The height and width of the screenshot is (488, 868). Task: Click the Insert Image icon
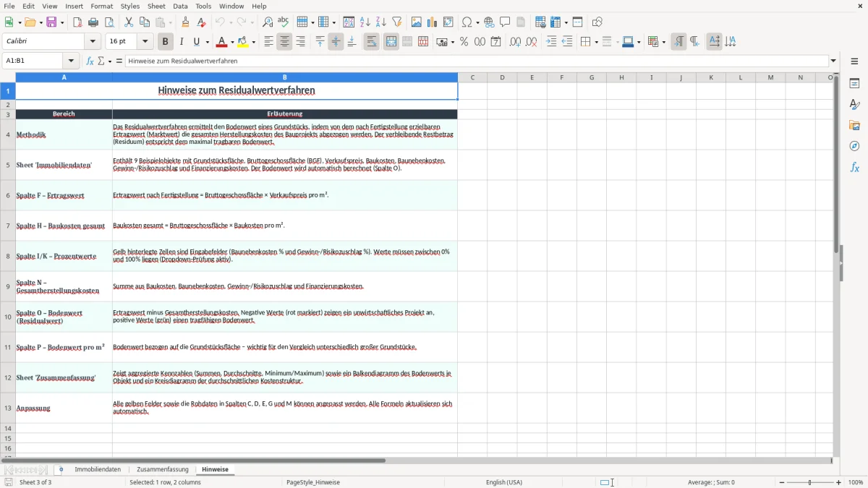click(417, 22)
